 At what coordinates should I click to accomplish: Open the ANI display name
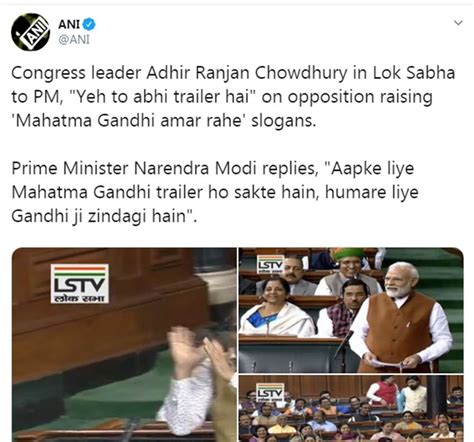point(69,24)
